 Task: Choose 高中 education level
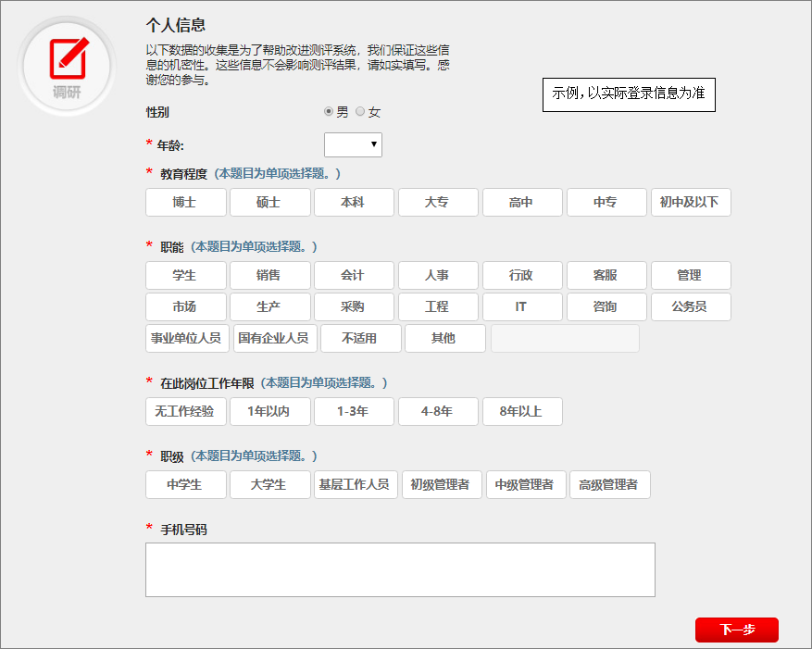pyautogui.click(x=522, y=202)
